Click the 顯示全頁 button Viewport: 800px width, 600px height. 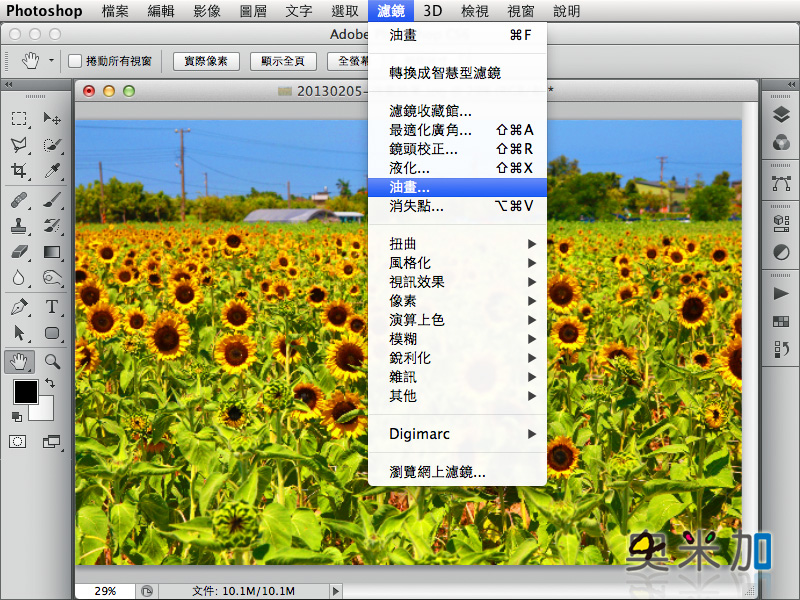coord(283,61)
